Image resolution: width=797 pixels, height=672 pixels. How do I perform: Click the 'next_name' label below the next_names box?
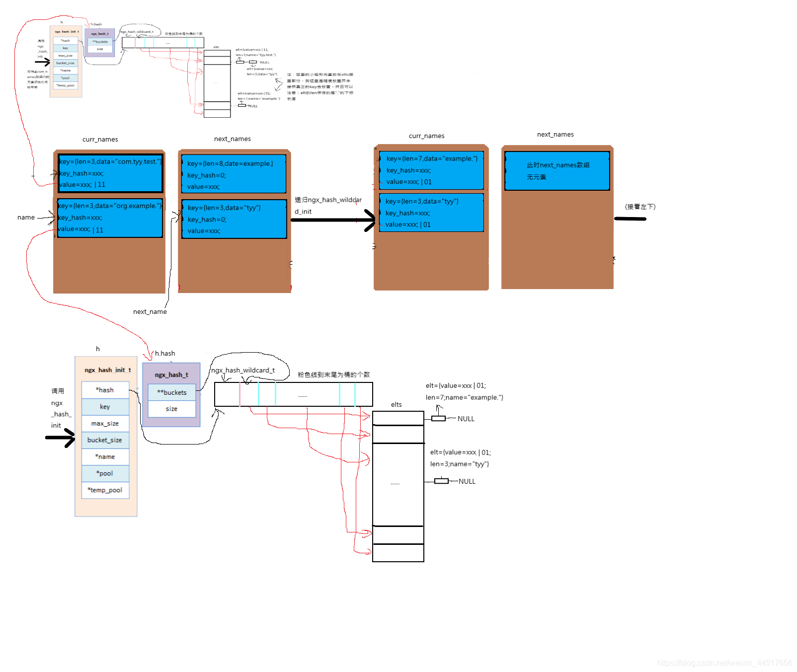coord(150,311)
